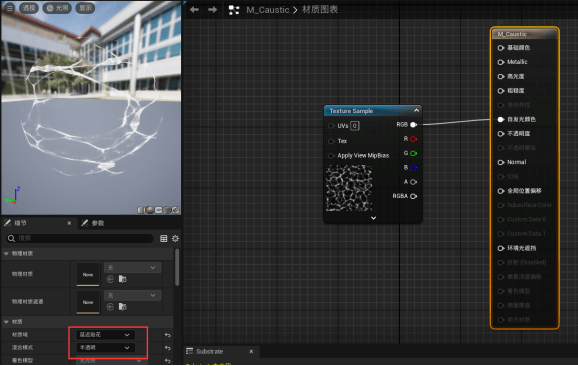This screenshot has width=578, height=366.
Task: Click the 自发光颜色 emissive color pin
Action: [x=501, y=119]
